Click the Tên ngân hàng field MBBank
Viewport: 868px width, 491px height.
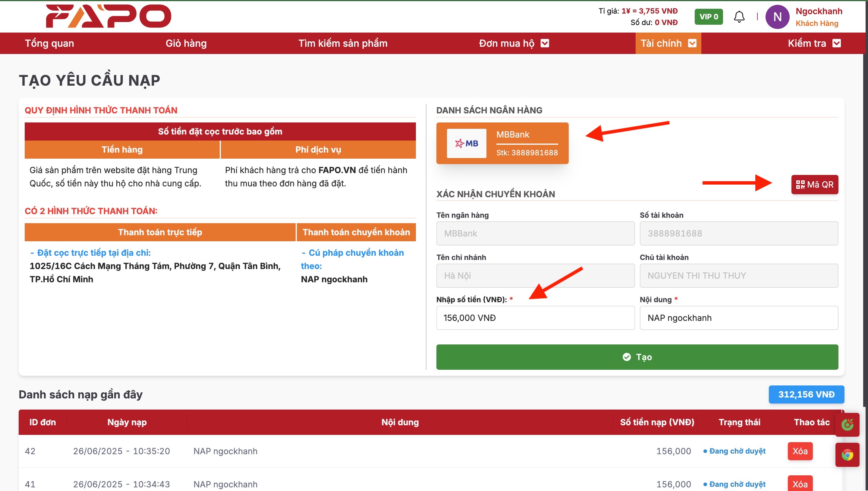click(x=535, y=233)
